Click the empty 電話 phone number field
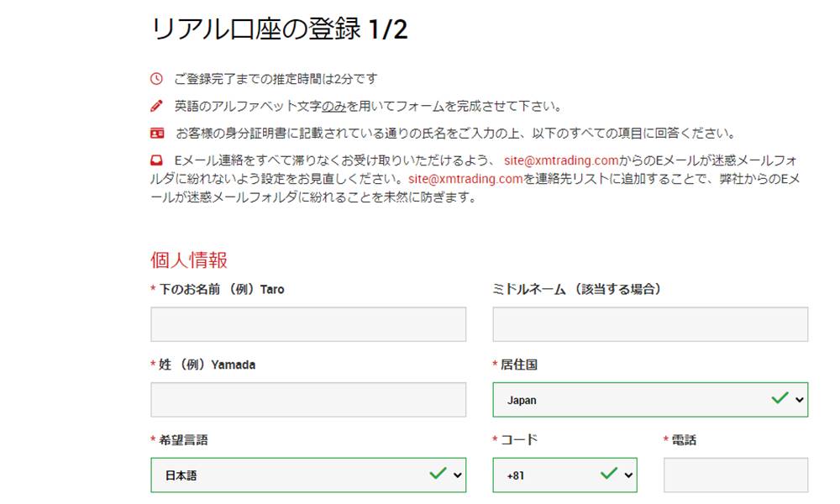 coord(736,475)
